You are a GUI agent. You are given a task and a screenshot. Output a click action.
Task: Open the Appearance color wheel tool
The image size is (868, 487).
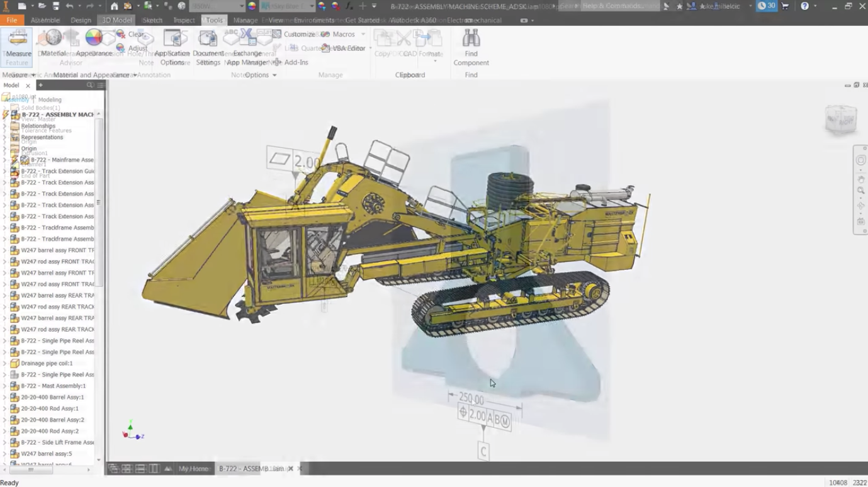click(x=94, y=43)
